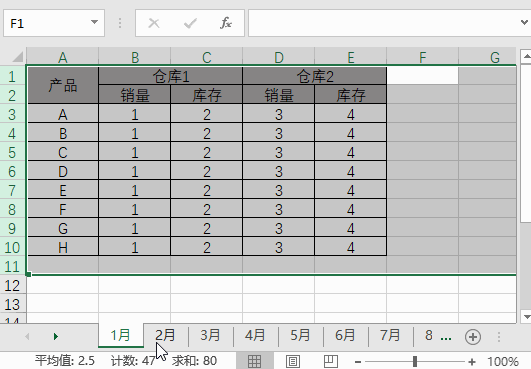
Task: Add a new sheet with plus icon
Action: point(473,337)
